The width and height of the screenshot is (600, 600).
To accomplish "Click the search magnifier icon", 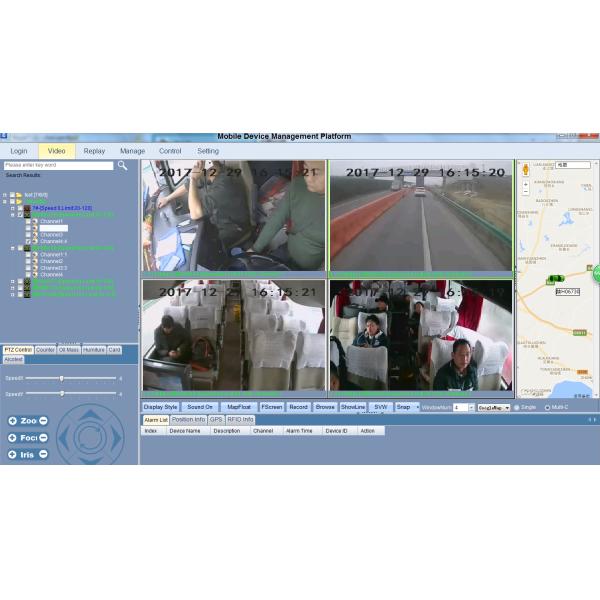I will [123, 166].
